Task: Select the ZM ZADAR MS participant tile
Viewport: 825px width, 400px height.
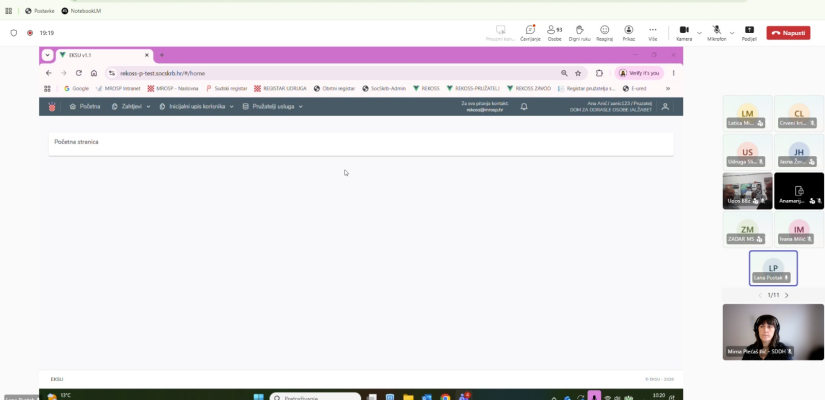Action: [x=747, y=229]
